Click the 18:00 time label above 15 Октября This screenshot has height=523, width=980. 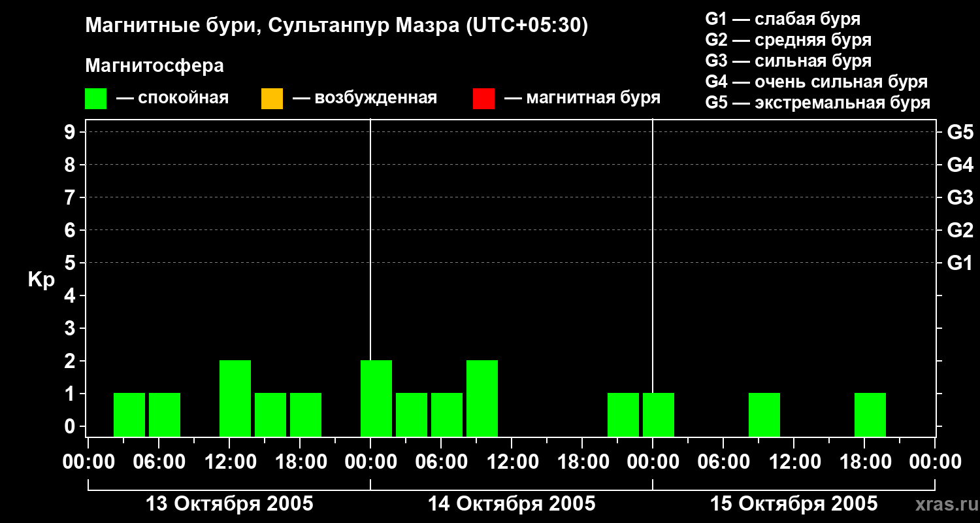(864, 462)
